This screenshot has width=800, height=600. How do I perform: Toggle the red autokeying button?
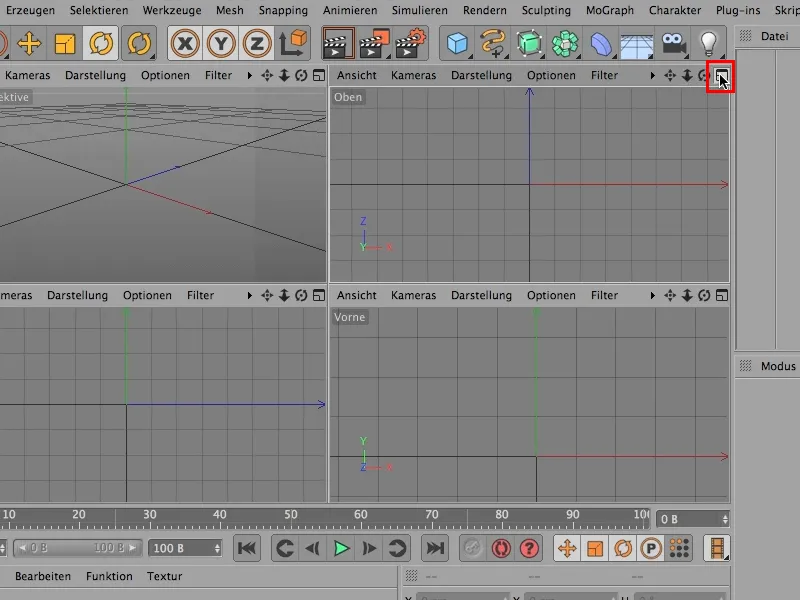tap(501, 548)
